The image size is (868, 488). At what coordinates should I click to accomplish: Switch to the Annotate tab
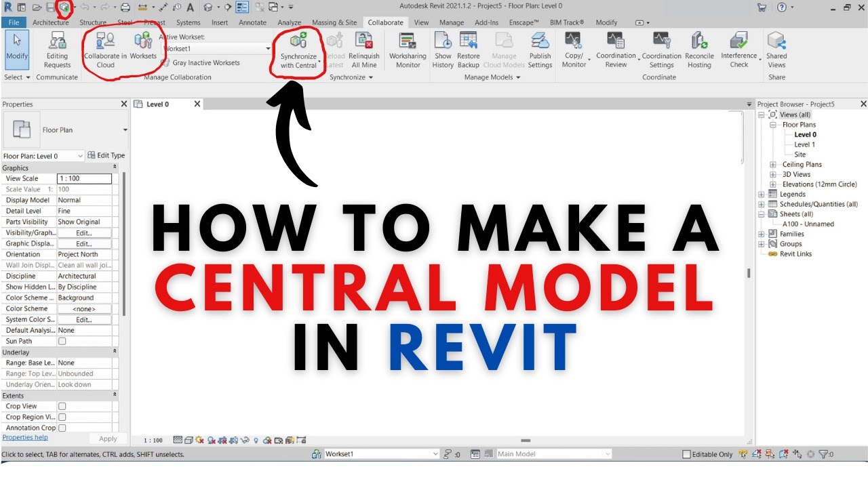point(253,22)
